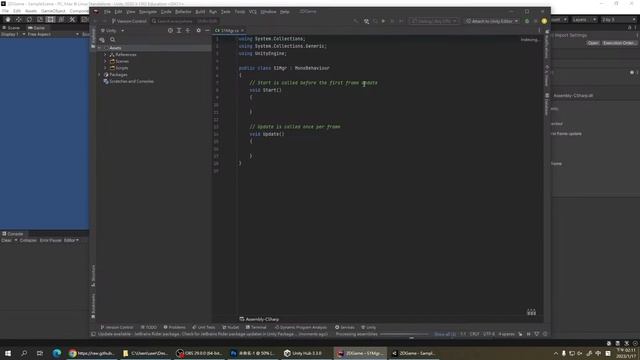The image size is (640, 360).
Task: Open the Window menu in Rider
Action: (x=268, y=12)
